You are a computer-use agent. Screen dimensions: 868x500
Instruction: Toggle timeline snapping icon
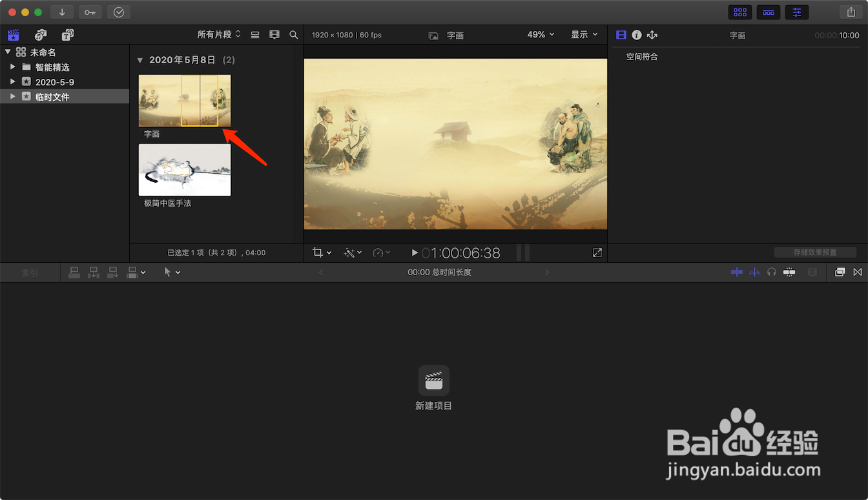point(789,273)
